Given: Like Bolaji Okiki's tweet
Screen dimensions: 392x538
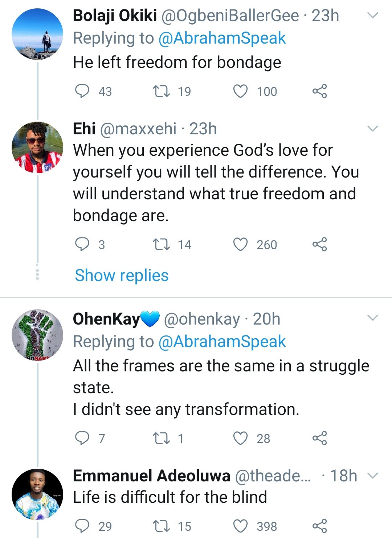Looking at the screenshot, I should coord(240,91).
